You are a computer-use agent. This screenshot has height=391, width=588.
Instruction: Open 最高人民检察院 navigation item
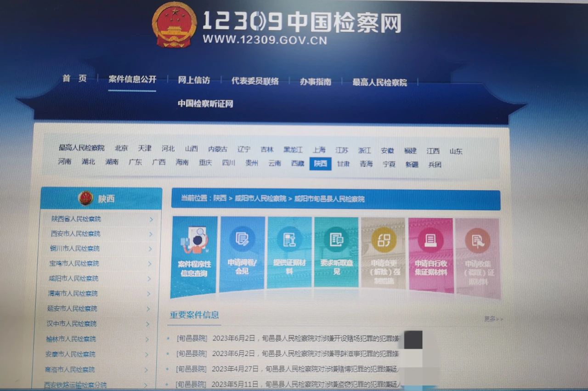point(379,83)
